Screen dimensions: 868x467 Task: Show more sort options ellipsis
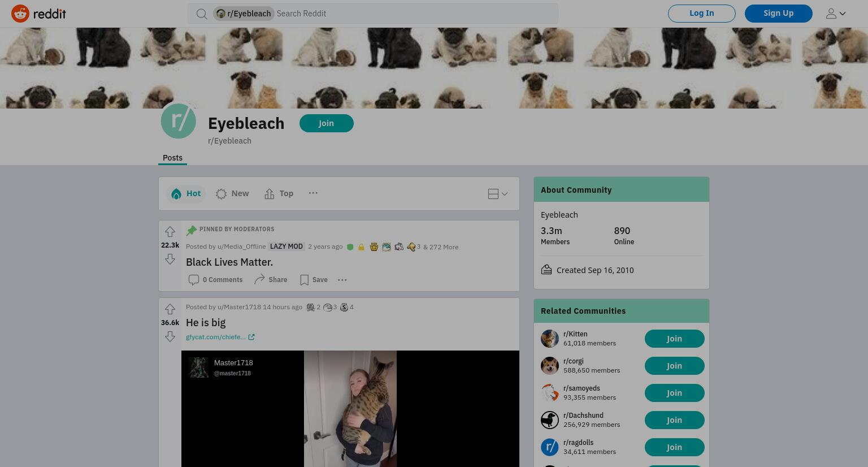pos(313,193)
